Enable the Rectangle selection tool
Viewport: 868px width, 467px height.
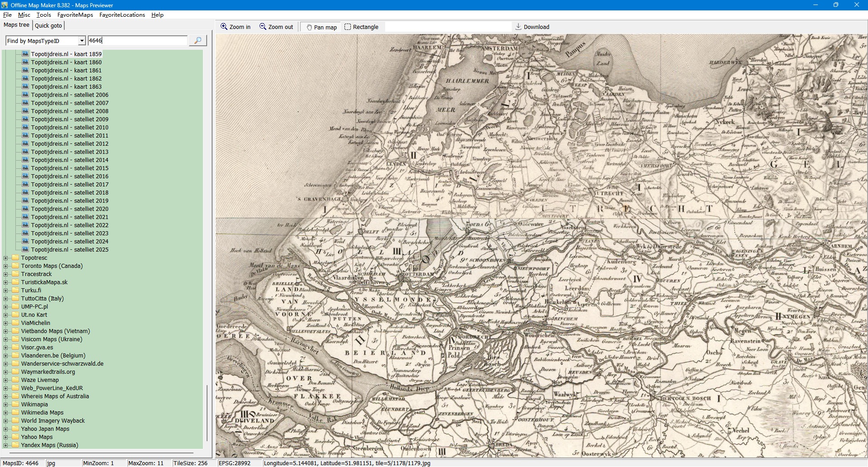point(361,27)
